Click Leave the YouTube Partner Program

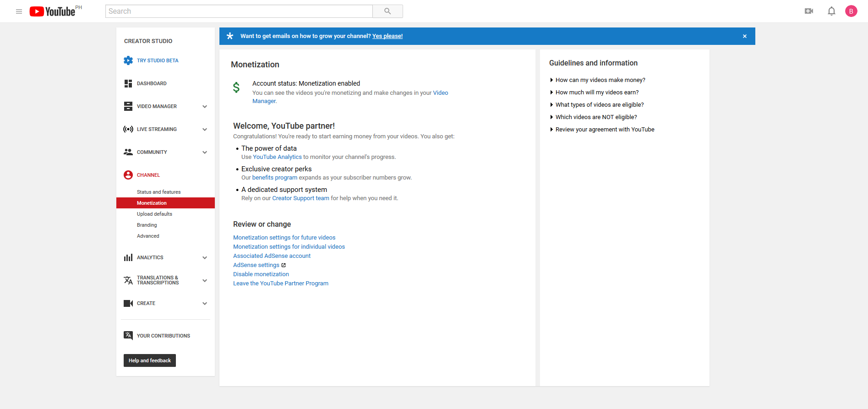click(x=281, y=284)
